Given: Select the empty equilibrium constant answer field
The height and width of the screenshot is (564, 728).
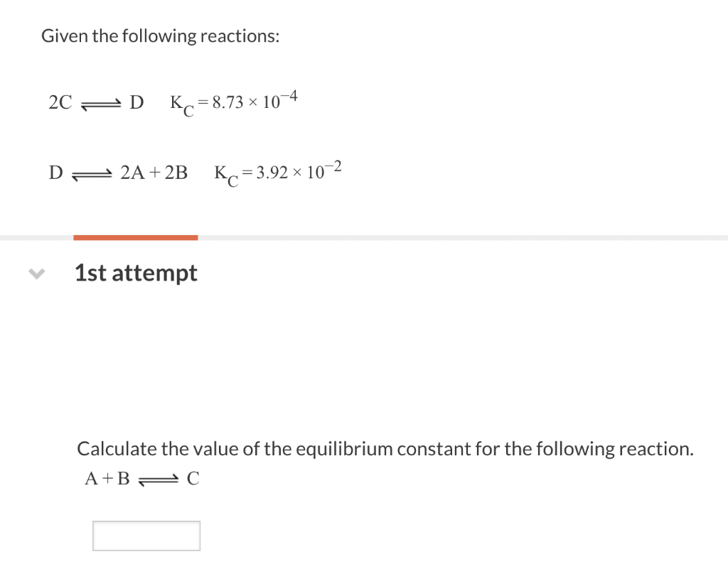Looking at the screenshot, I should pos(146,536).
